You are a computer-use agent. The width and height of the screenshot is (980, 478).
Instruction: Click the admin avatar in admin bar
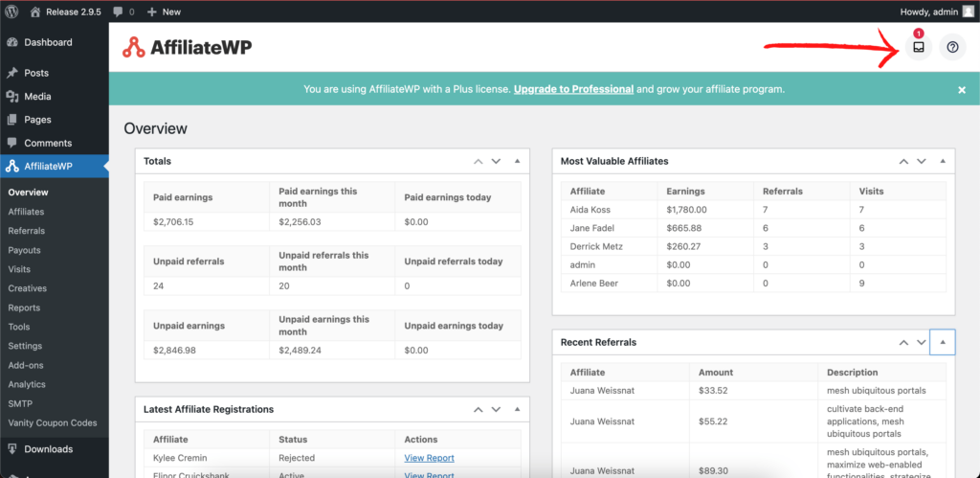(969, 11)
